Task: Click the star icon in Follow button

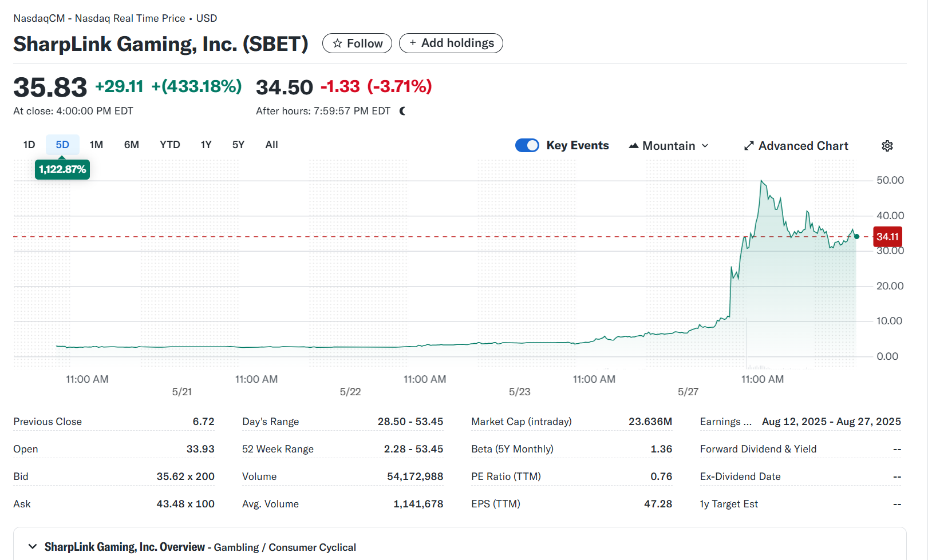Action: click(337, 43)
